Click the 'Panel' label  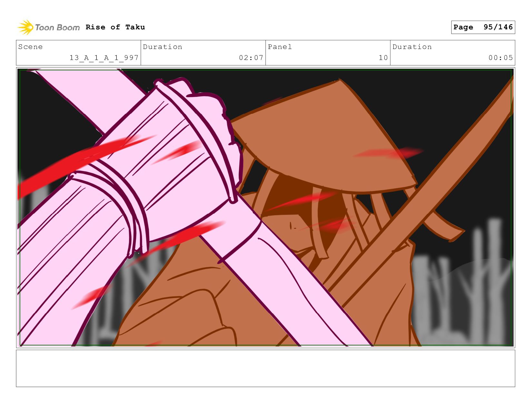tap(280, 47)
